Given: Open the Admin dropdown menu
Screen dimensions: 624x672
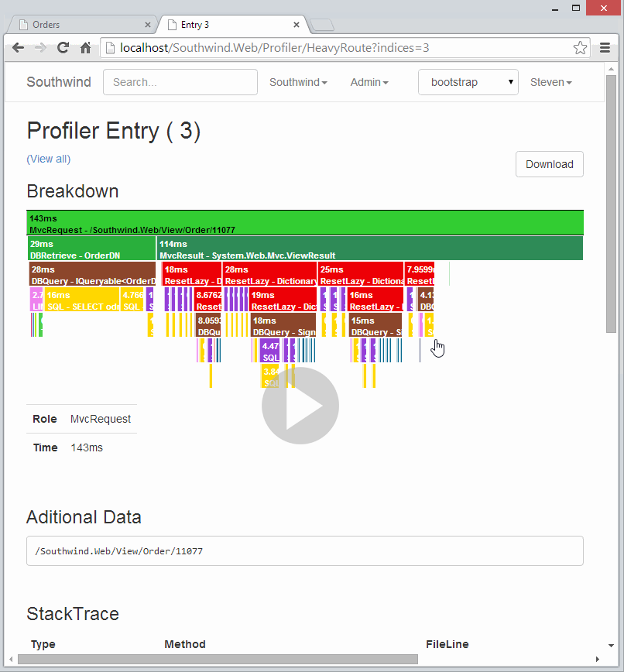Looking at the screenshot, I should click(369, 82).
